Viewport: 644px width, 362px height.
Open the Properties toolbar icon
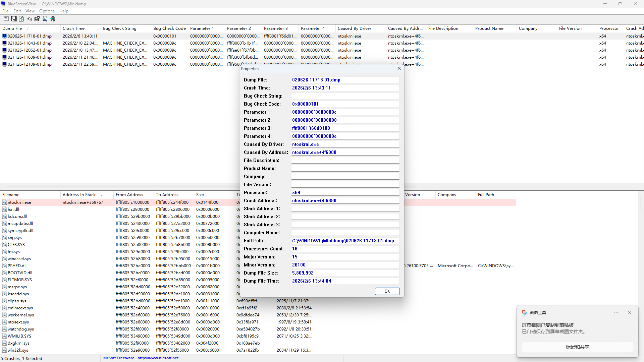pos(37,19)
